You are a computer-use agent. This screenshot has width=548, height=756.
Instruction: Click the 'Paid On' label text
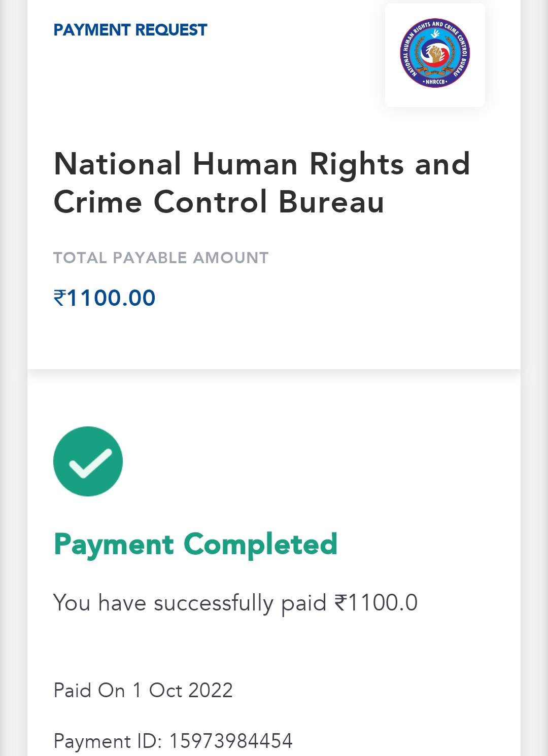point(89,690)
